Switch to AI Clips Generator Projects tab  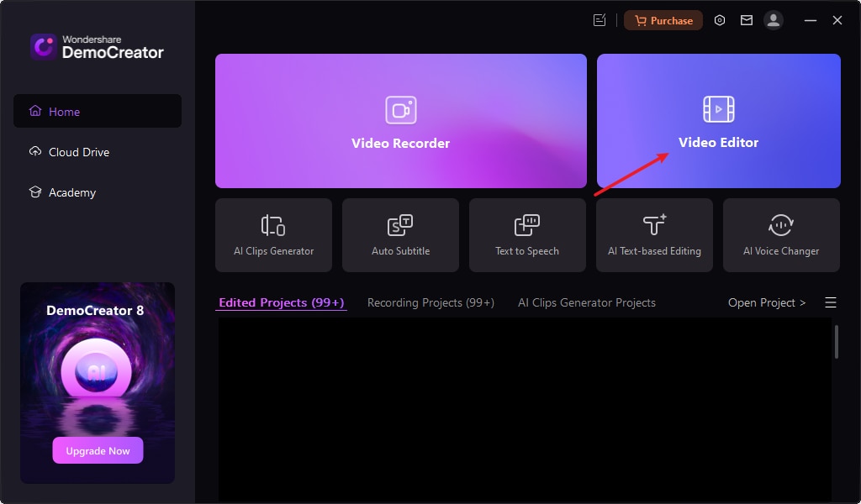[x=586, y=302]
